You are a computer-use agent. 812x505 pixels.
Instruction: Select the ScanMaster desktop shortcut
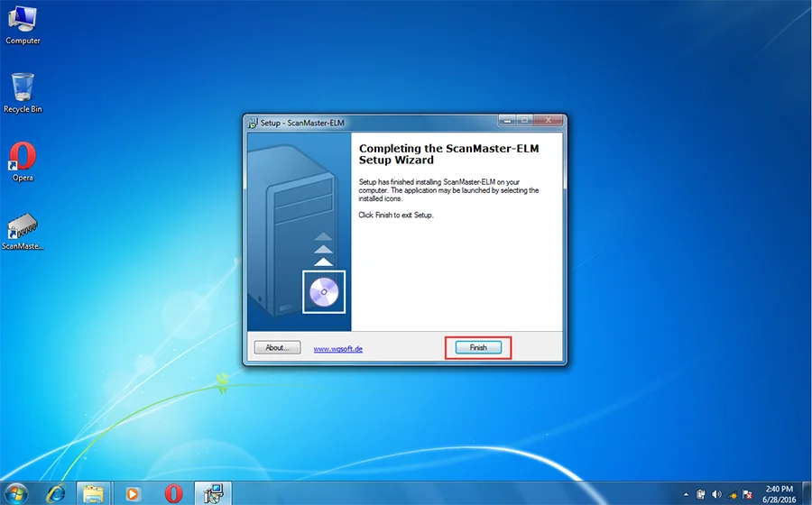(23, 231)
